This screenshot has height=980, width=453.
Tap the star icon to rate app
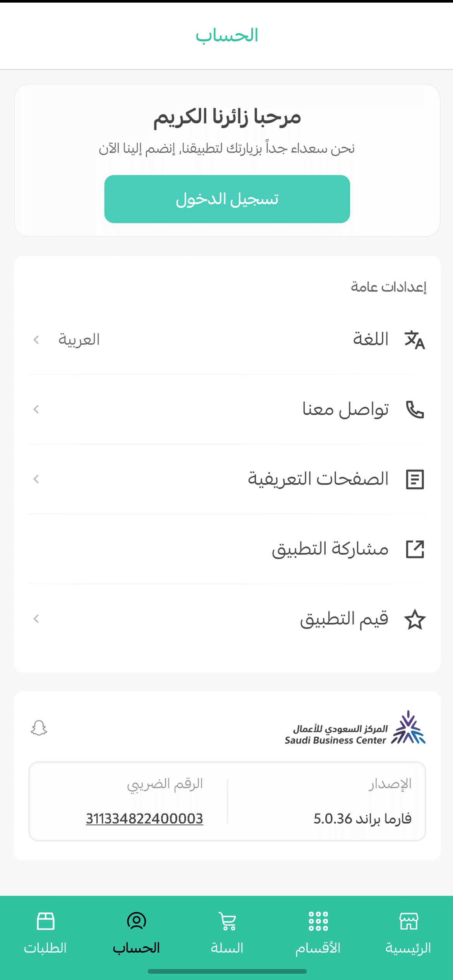coord(415,619)
